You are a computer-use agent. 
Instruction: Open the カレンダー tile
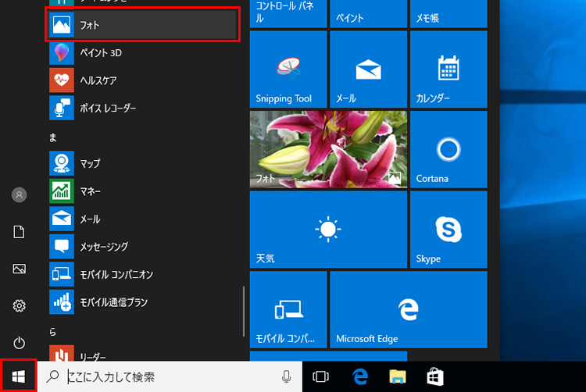pos(448,69)
